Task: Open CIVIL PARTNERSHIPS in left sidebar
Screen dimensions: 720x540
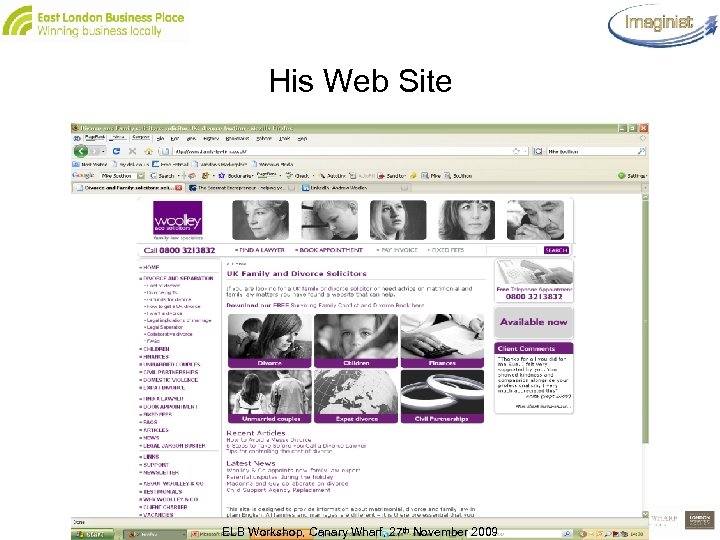Action: (x=169, y=372)
